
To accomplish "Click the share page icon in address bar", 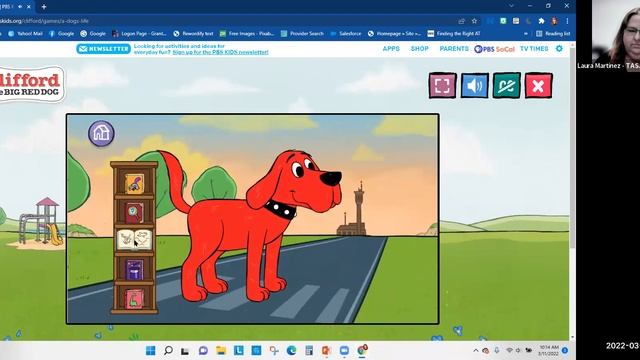I will [462, 21].
